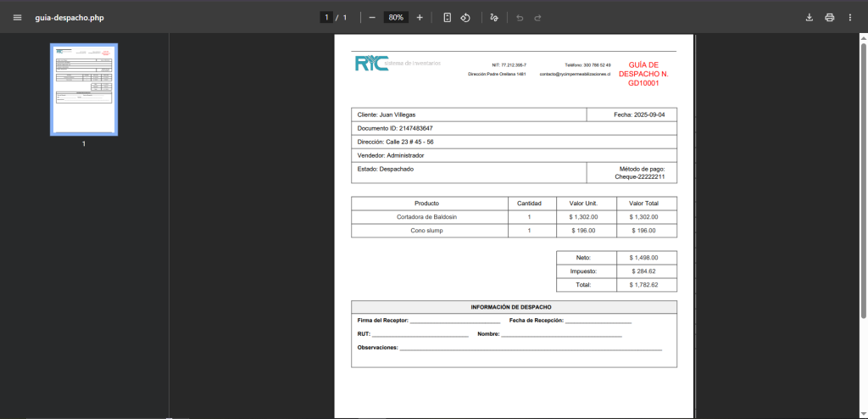Enable the draw annotation tool
The image size is (868, 419).
click(x=494, y=17)
